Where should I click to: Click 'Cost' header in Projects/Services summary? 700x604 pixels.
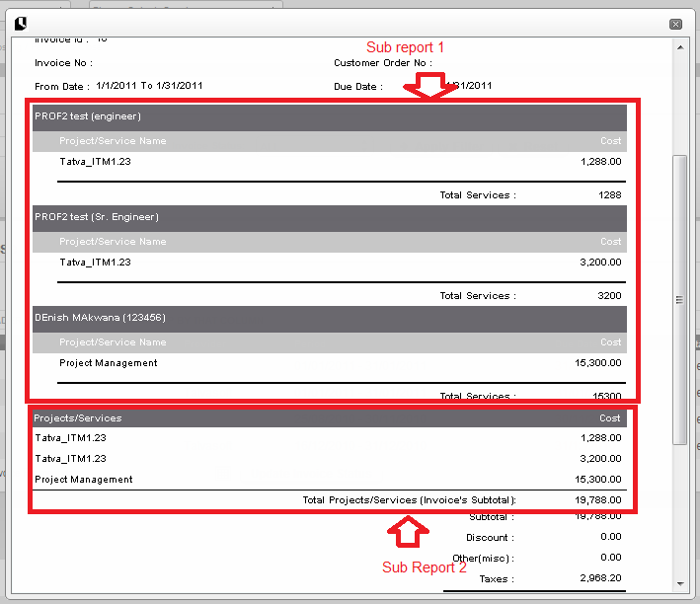[610, 418]
